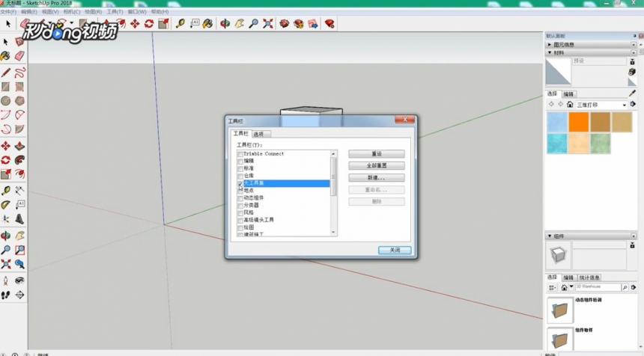Screen dimensions: 644x356
Task: Select the Position Camera tool in left toolbar
Action: click(x=6, y=281)
